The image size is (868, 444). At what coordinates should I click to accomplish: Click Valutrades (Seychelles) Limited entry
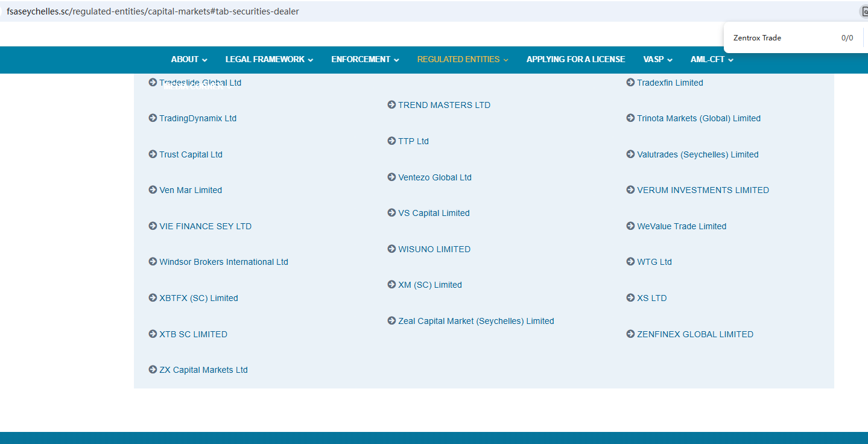click(697, 154)
